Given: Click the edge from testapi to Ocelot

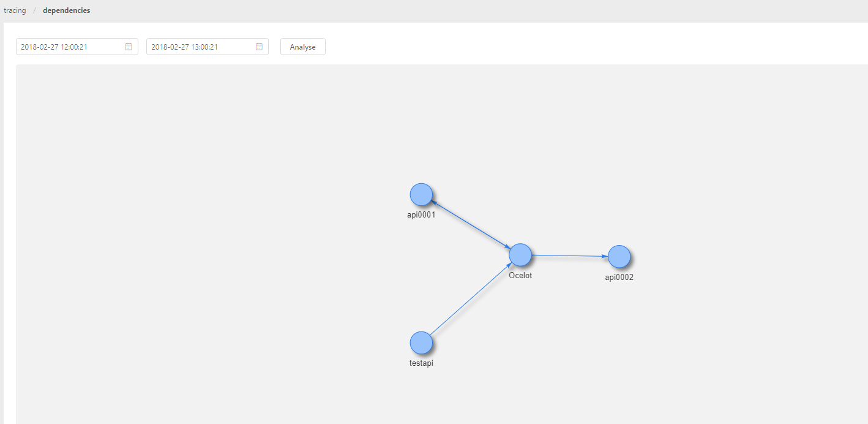Looking at the screenshot, I should [470, 299].
